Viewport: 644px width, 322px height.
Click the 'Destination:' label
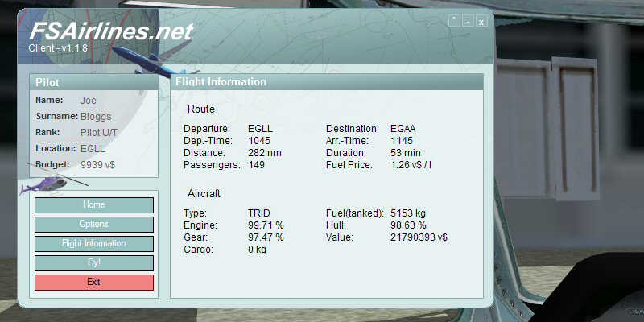pyautogui.click(x=353, y=129)
